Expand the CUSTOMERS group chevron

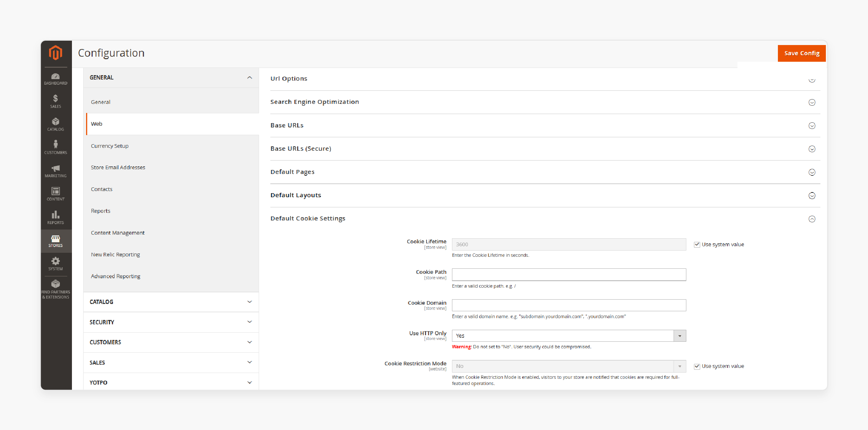(x=250, y=342)
